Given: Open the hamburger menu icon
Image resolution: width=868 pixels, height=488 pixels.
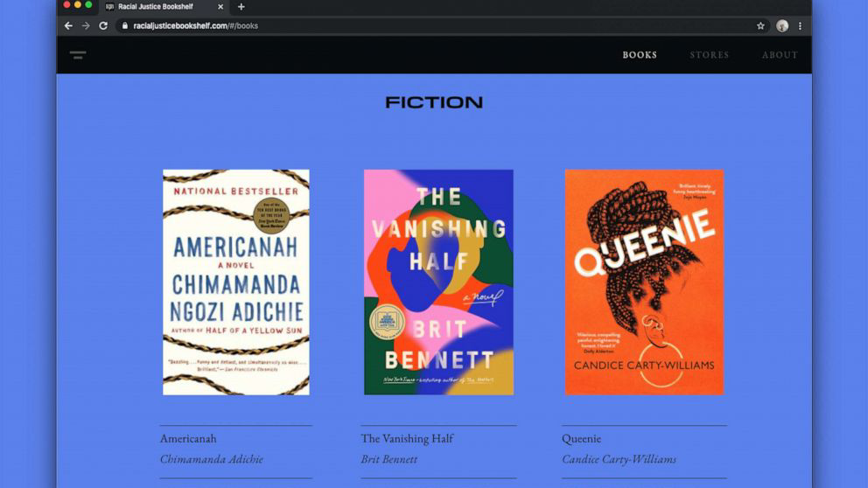Looking at the screenshot, I should pos(78,55).
